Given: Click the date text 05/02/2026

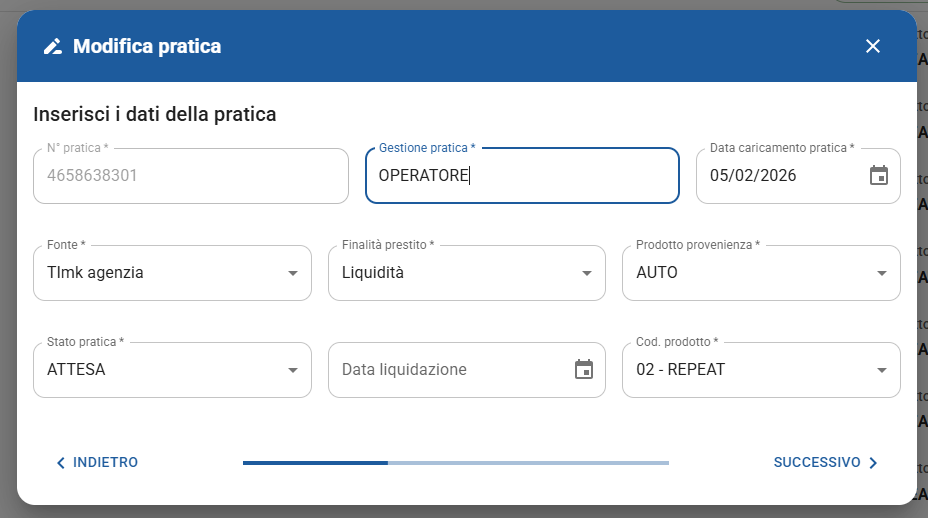Looking at the screenshot, I should click(x=753, y=175).
